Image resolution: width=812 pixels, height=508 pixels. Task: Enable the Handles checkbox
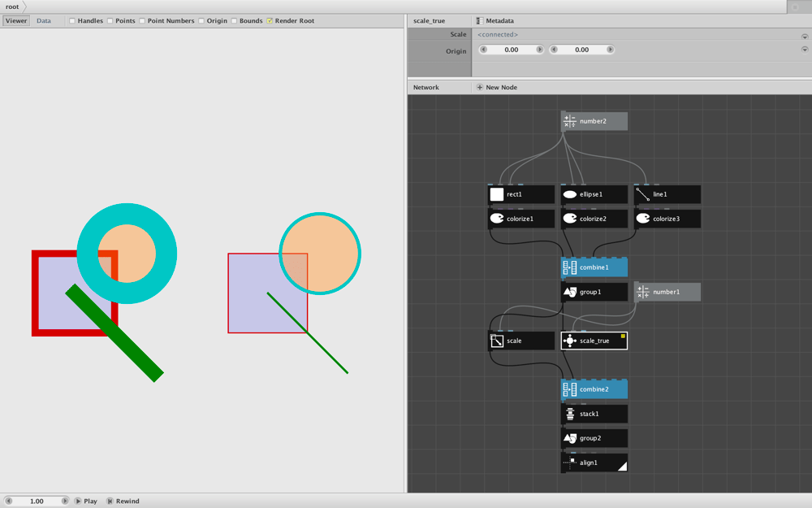point(72,21)
